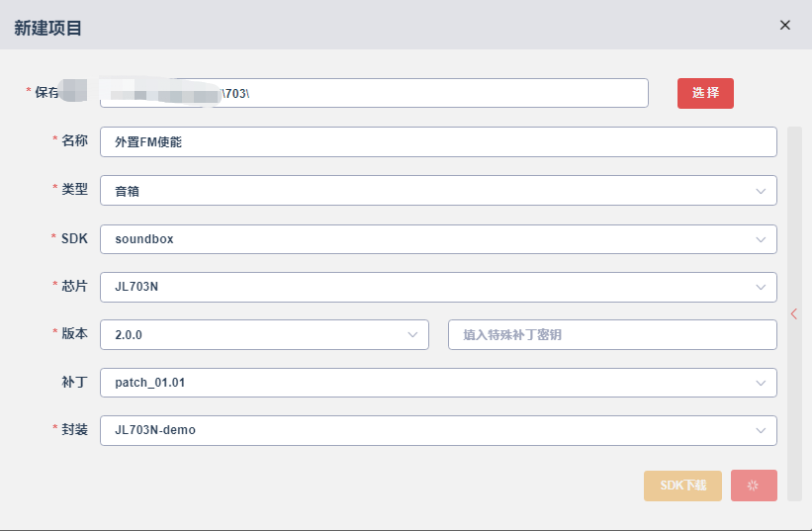This screenshot has width=812, height=531.
Task: Click the pink loading spinner button
Action: [x=754, y=486]
